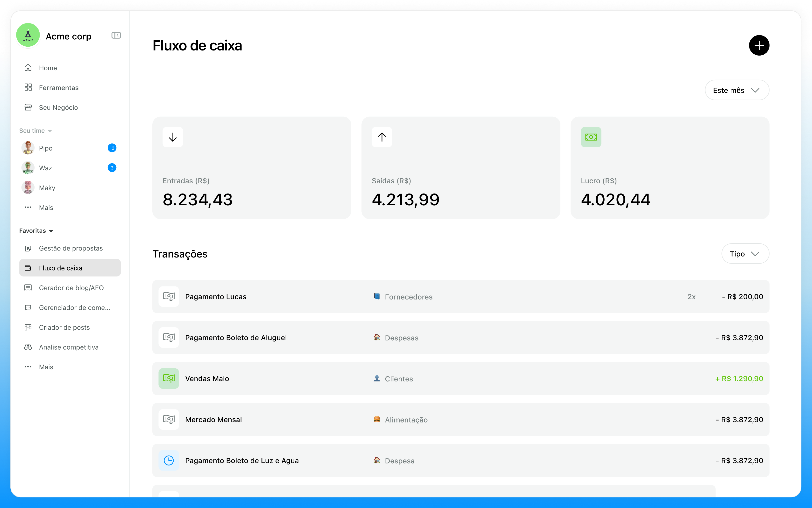
Task: Open Gestão de propostas
Action: pyautogui.click(x=70, y=248)
